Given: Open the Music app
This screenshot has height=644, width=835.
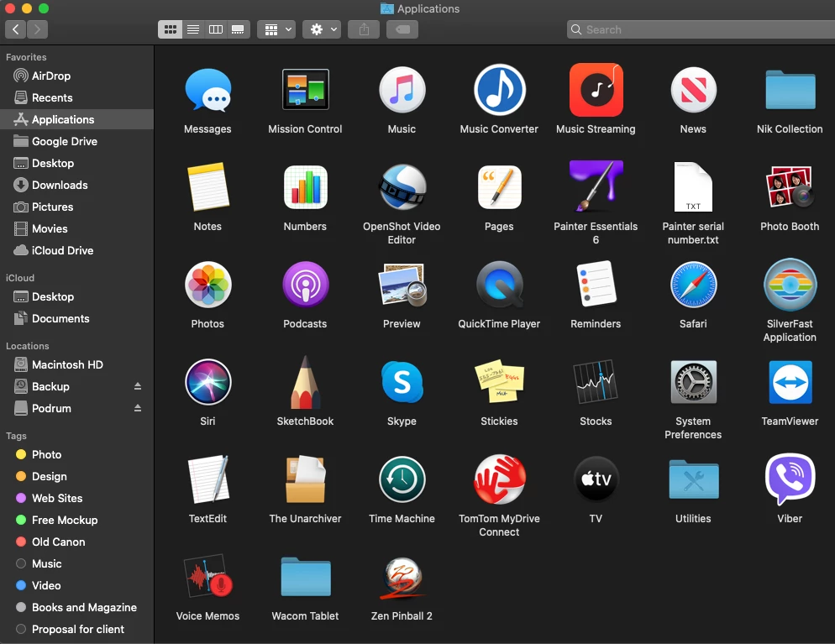Looking at the screenshot, I should tap(402, 90).
